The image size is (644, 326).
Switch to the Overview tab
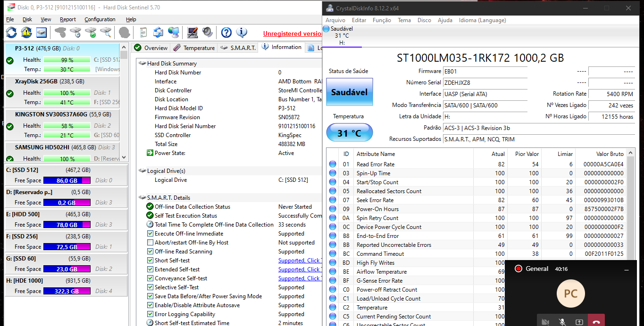(x=151, y=48)
